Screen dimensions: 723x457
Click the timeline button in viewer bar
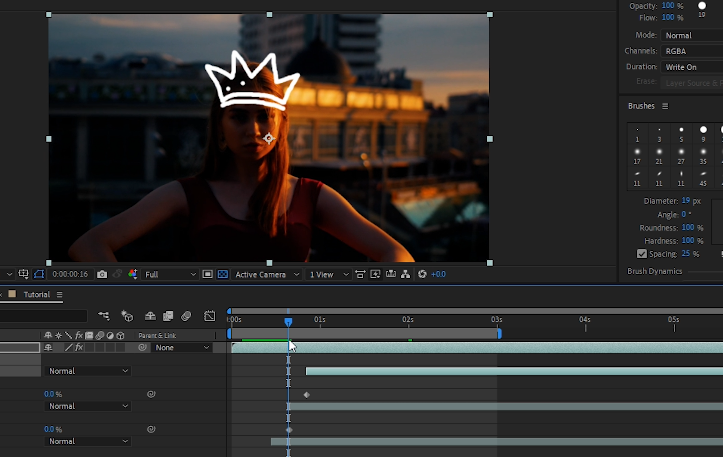[x=391, y=274]
